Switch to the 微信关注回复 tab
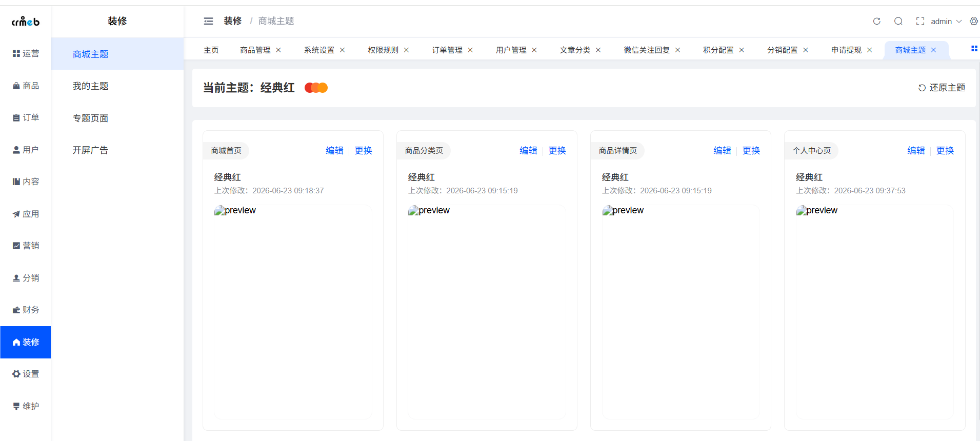This screenshot has height=441, width=980. pyautogui.click(x=647, y=50)
